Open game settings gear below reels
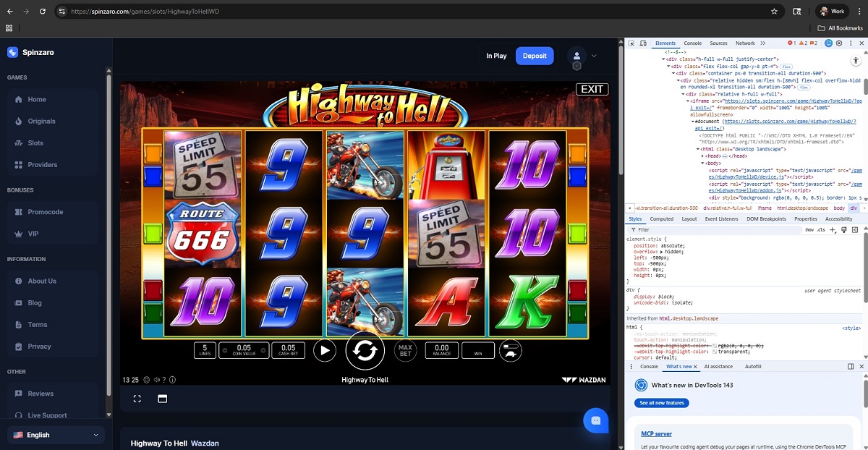This screenshot has width=868, height=450. [147, 379]
